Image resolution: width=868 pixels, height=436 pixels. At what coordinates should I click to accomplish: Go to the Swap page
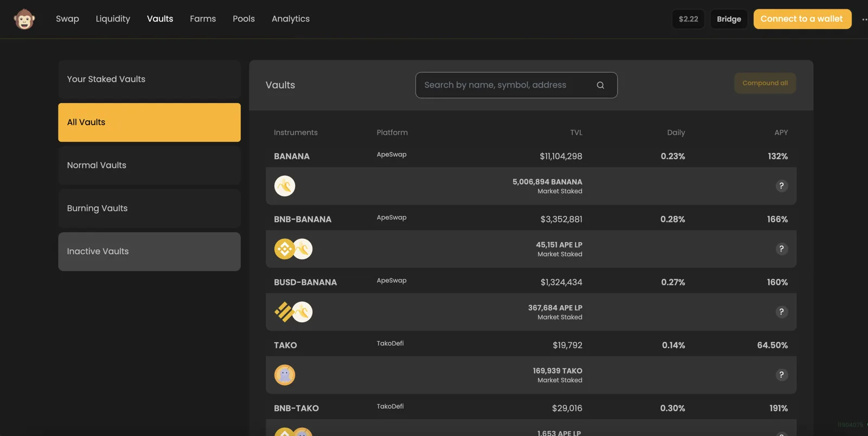(67, 18)
